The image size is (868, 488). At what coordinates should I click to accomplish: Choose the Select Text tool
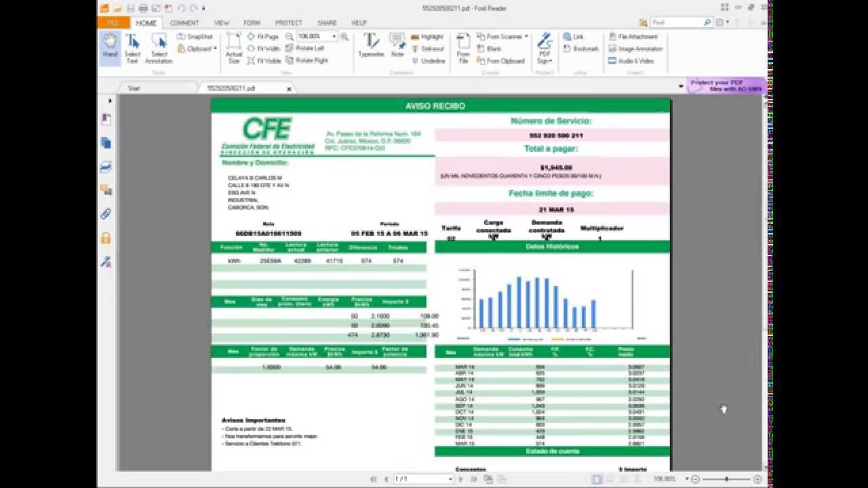pos(132,48)
